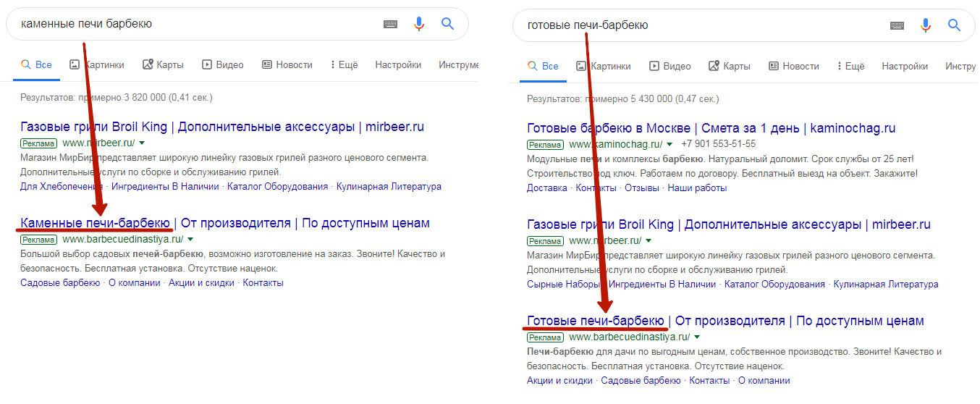Open sitelink 'Отзывы'
Screen dimensions: 980x404
(642, 188)
